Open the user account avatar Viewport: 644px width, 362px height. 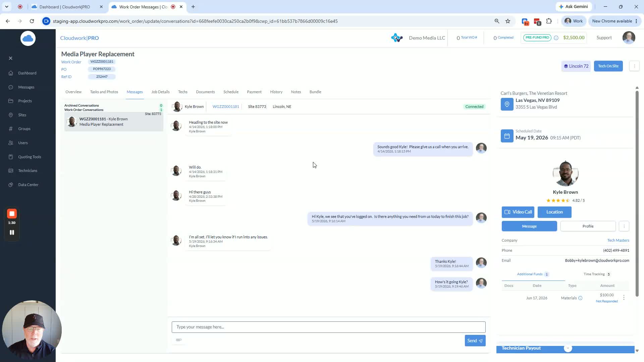629,38
